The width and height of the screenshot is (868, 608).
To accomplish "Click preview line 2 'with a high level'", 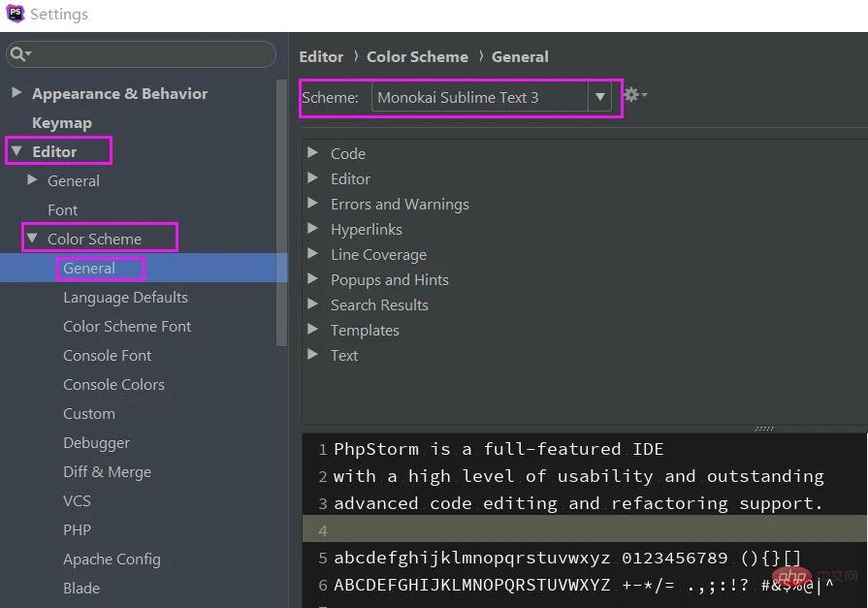I will (x=578, y=476).
